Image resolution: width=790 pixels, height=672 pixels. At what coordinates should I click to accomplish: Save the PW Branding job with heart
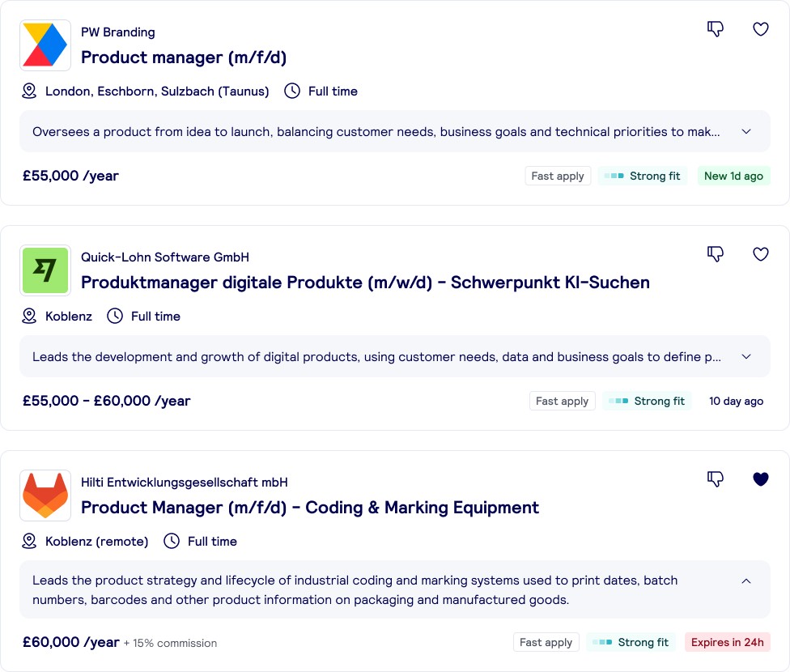761,29
